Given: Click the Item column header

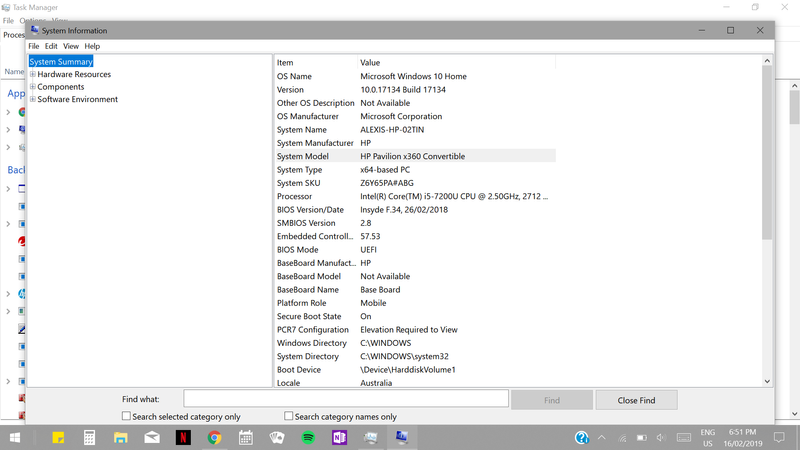Looking at the screenshot, I should 315,62.
